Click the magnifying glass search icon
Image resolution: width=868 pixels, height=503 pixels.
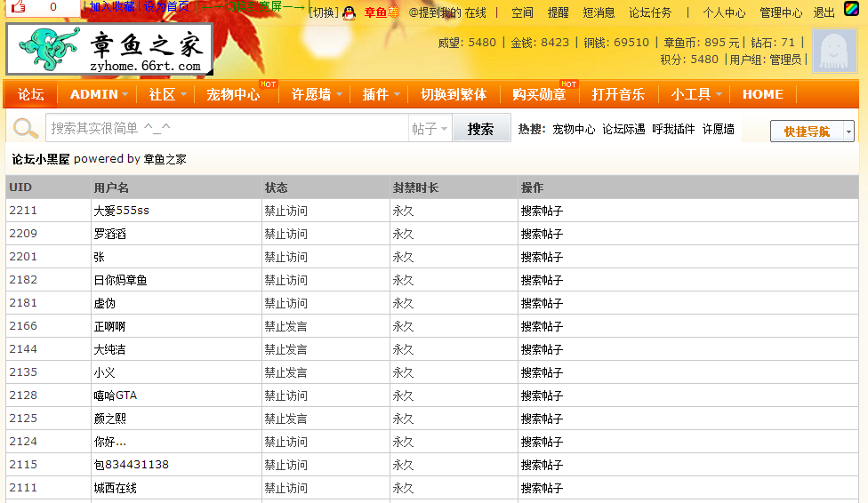point(26,129)
